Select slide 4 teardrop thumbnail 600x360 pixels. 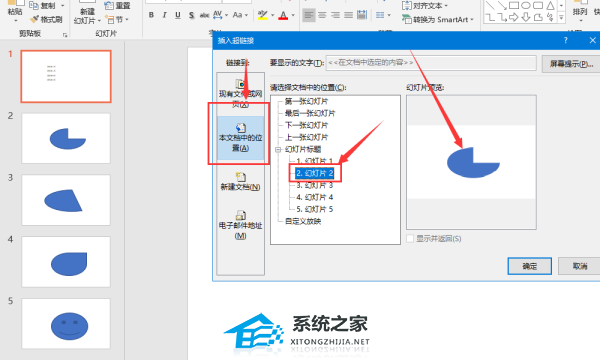(x=66, y=262)
